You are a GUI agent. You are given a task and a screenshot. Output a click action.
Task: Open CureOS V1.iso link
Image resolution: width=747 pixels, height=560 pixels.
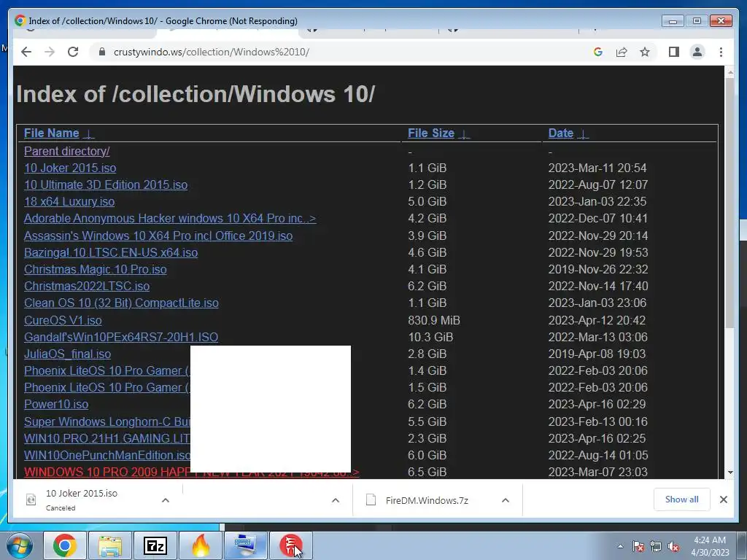coord(63,321)
